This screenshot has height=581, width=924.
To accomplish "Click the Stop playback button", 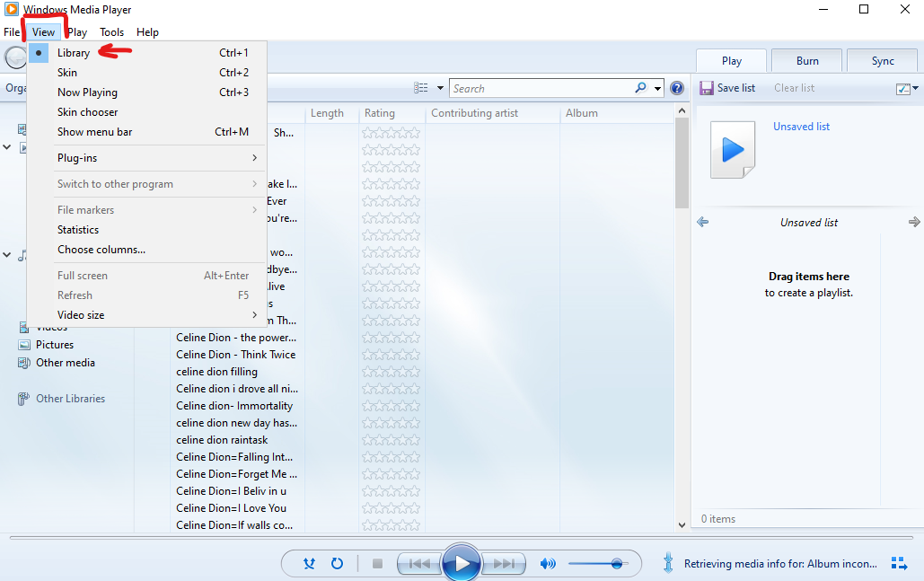I will 378,564.
